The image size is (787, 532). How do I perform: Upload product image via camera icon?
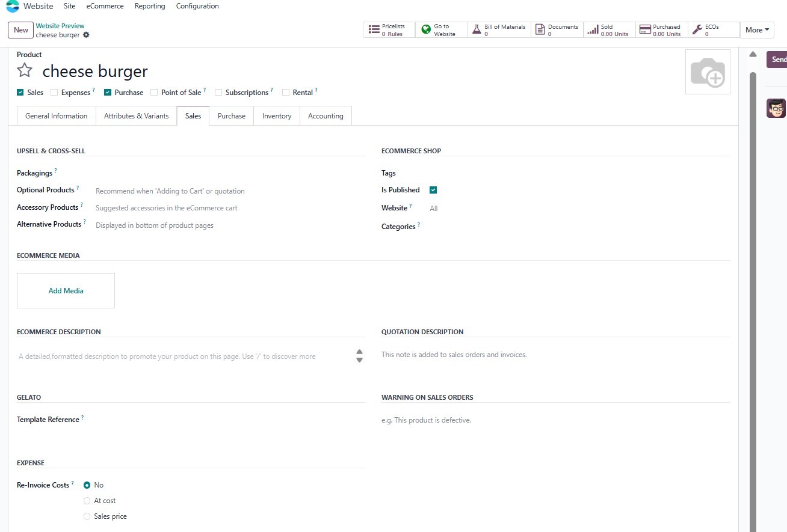(708, 72)
